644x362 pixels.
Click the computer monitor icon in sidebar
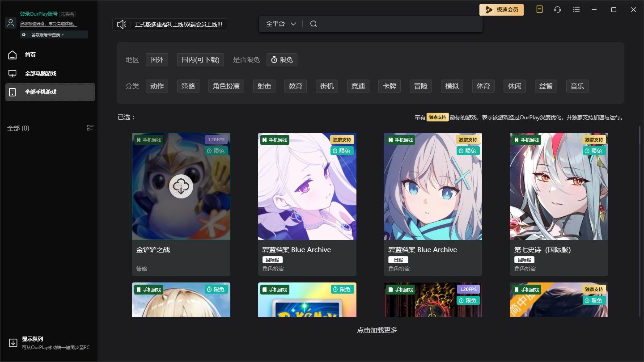(13, 73)
